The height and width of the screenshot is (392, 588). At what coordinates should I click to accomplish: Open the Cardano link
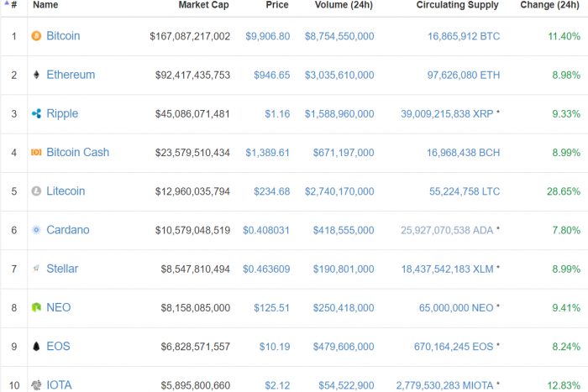(68, 230)
